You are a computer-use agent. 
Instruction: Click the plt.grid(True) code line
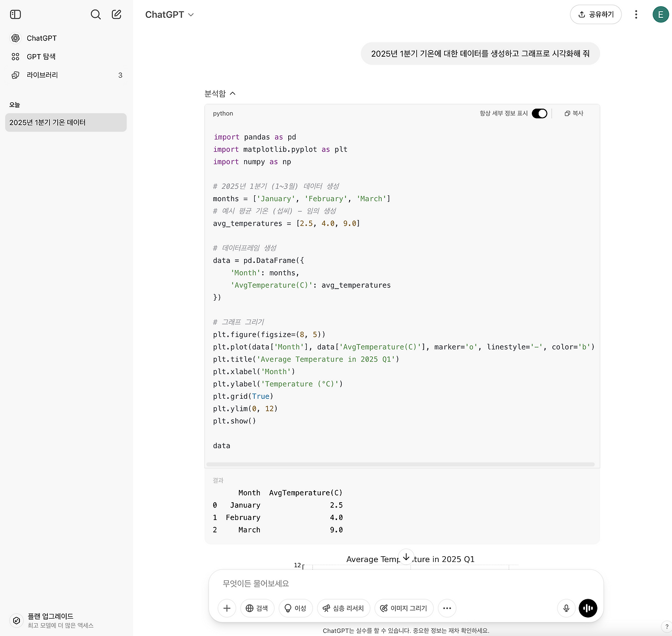pyautogui.click(x=243, y=396)
